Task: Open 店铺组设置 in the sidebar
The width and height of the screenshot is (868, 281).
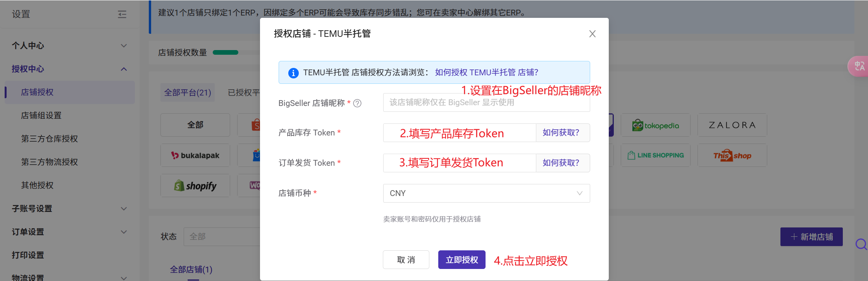Action: coord(41,115)
